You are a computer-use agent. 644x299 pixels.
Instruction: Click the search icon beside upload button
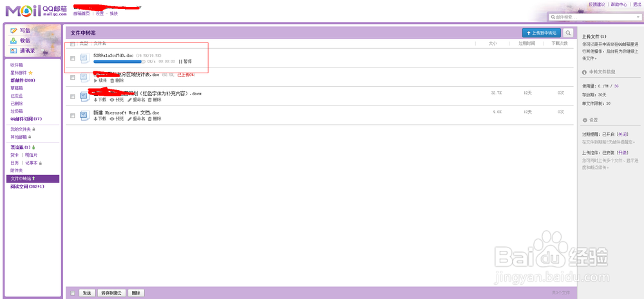568,33
